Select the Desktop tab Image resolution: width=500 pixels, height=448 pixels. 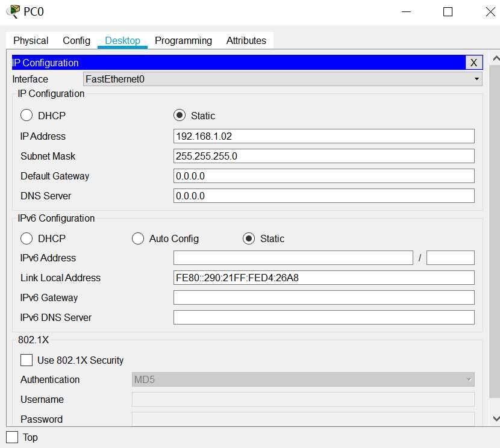coord(122,40)
